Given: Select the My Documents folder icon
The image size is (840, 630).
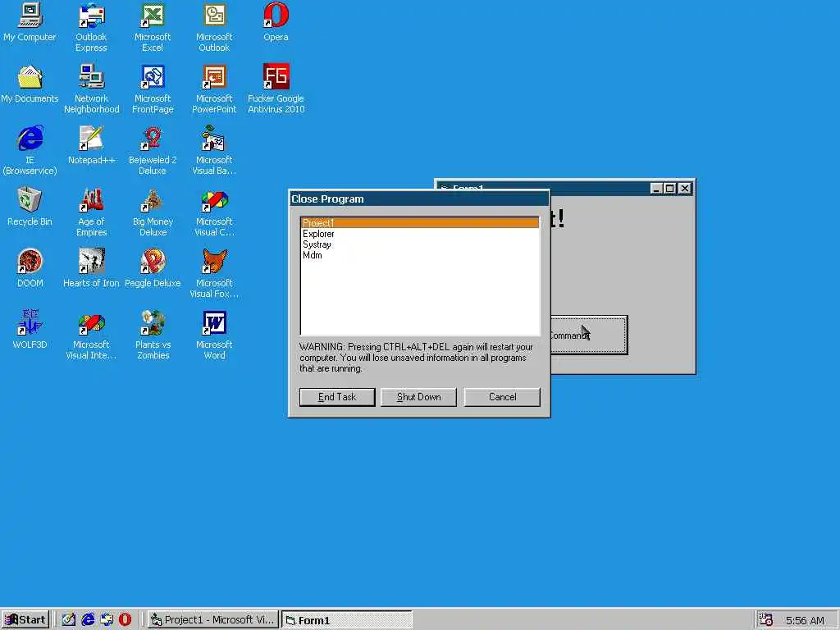Looking at the screenshot, I should point(30,83).
